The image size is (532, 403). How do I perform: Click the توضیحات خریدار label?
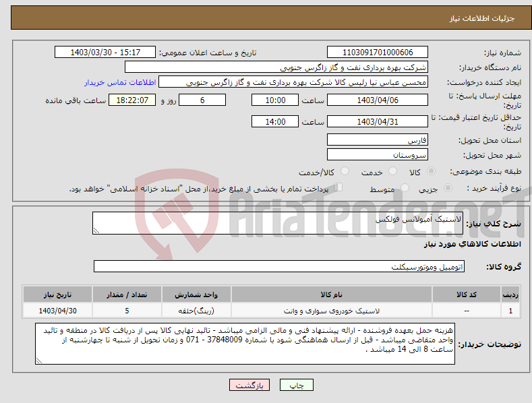point(490,344)
